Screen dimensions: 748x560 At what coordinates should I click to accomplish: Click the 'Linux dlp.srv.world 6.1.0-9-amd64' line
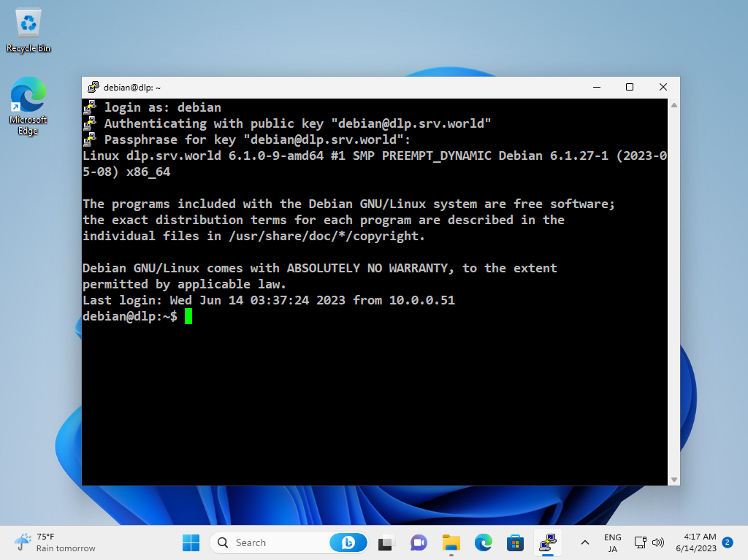375,164
